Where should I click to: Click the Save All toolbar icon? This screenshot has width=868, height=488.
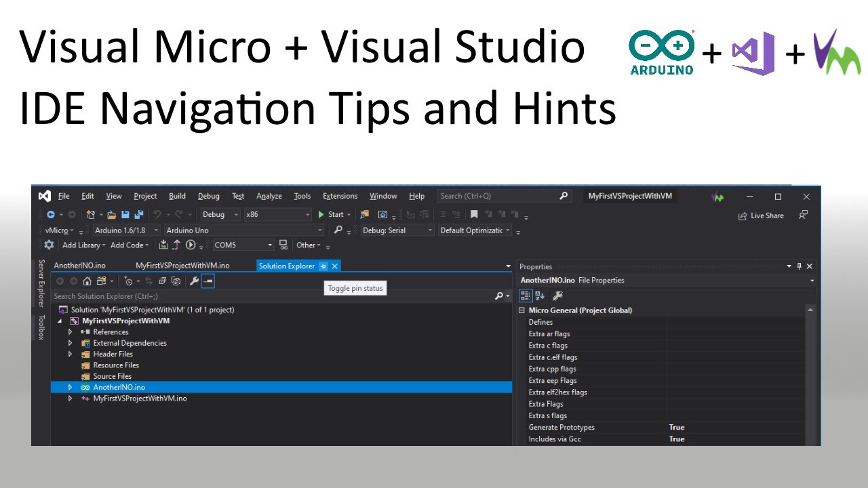[x=139, y=214]
